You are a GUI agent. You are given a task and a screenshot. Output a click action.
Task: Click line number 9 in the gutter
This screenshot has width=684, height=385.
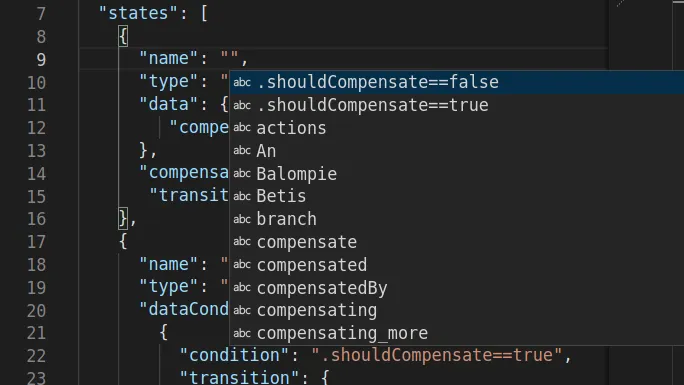click(x=41, y=59)
